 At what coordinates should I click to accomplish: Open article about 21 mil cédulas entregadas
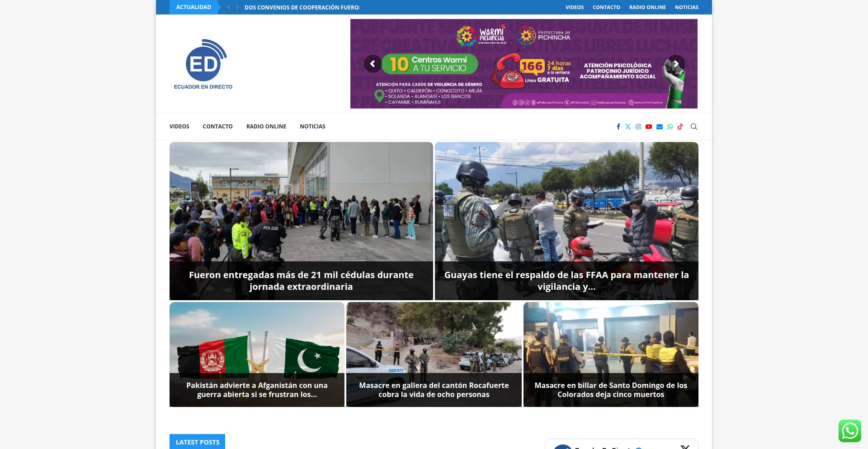301,280
